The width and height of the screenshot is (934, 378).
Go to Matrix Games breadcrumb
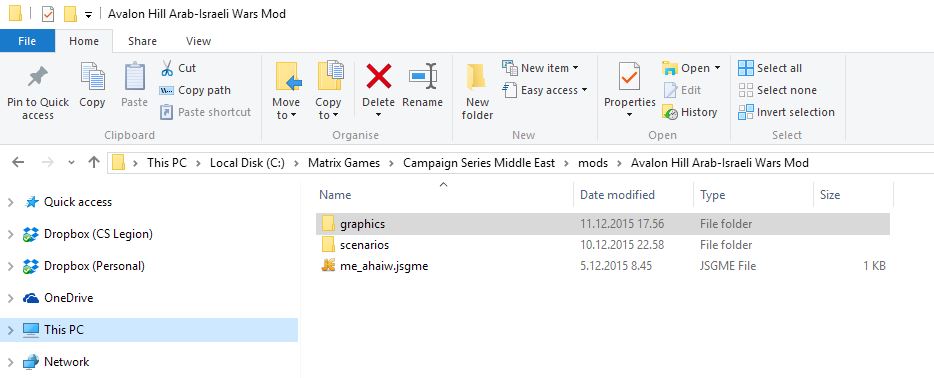(344, 163)
